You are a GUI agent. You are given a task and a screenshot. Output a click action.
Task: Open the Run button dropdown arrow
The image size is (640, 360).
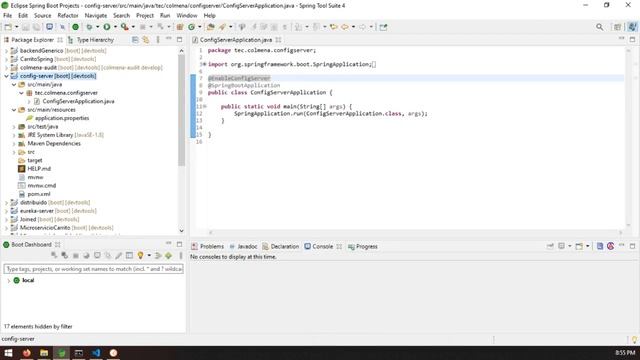click(115, 27)
